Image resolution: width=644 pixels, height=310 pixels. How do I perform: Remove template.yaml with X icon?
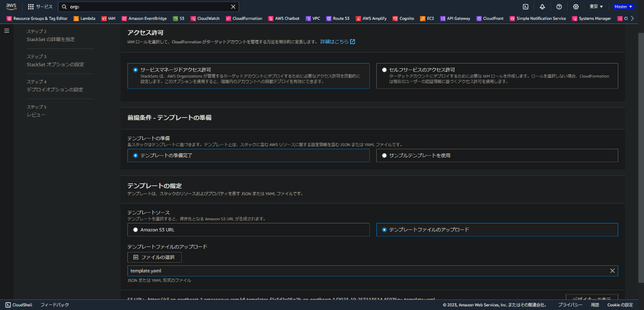click(x=612, y=271)
